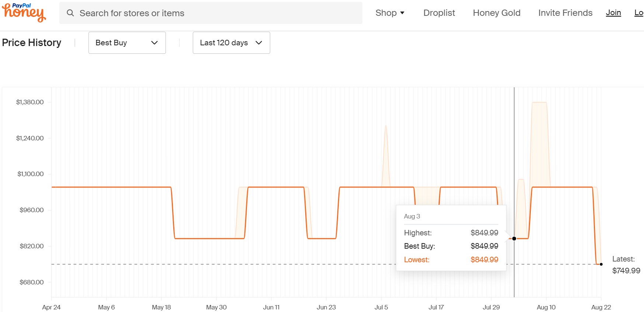Click the $1,240.00 axis label
The image size is (644, 312).
[x=30, y=138]
